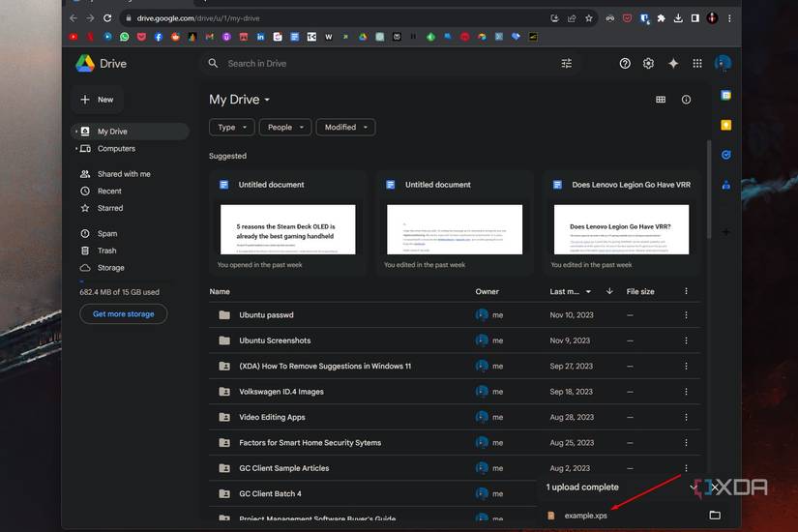Open search filter options icon
This screenshot has height=532, width=798.
coord(567,64)
